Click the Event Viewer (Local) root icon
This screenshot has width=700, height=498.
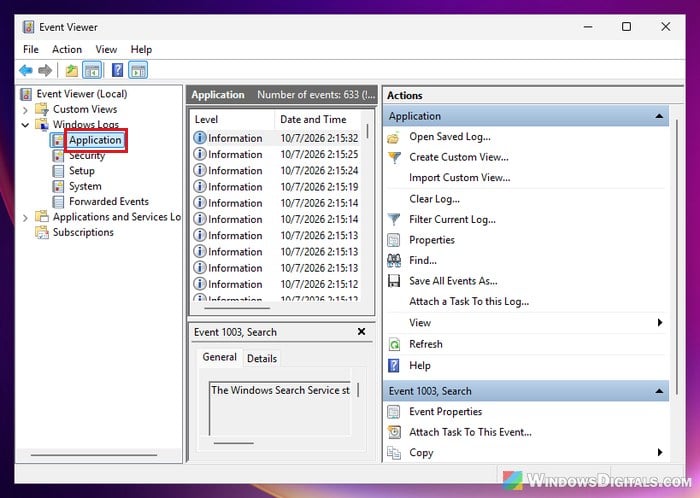point(26,94)
